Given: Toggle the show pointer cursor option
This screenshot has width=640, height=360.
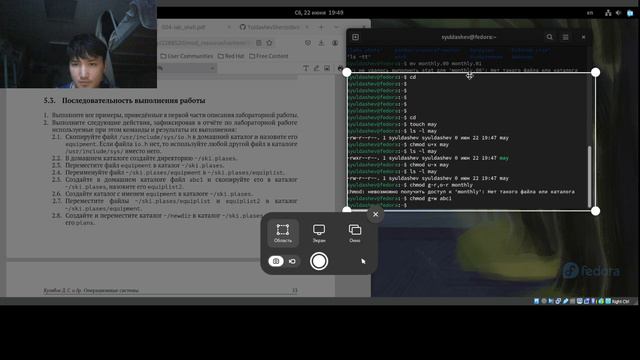Looking at the screenshot, I should point(363,261).
